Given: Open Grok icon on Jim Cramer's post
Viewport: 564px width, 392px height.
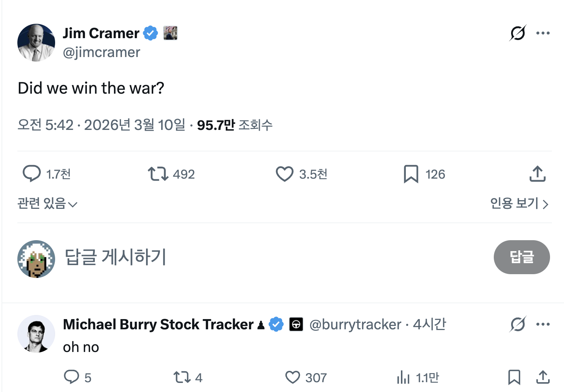Looking at the screenshot, I should click(x=518, y=33).
